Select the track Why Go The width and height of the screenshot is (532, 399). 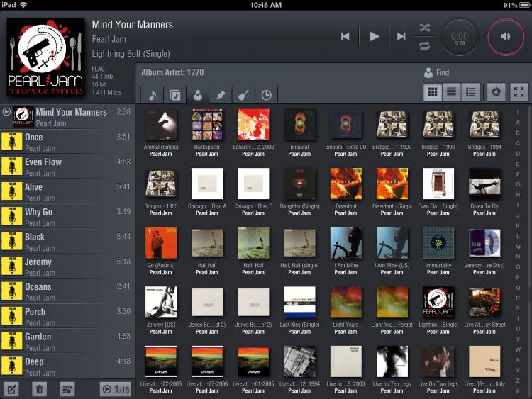67,217
